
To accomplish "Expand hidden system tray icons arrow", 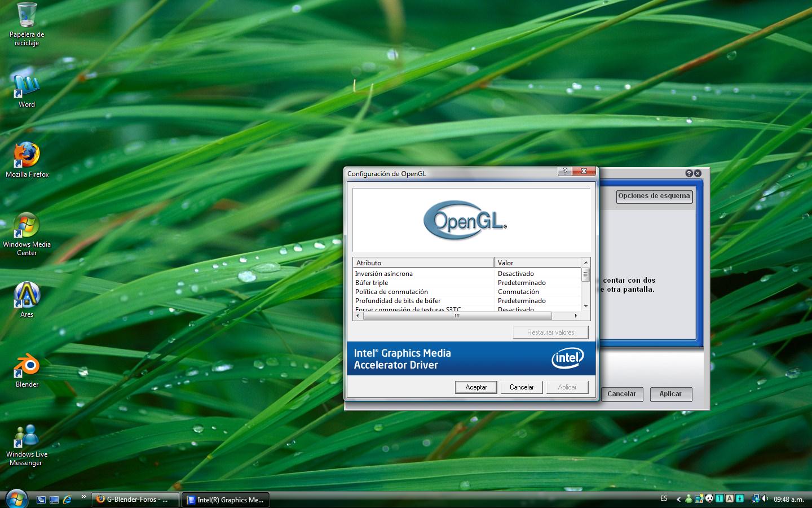I will click(x=678, y=499).
